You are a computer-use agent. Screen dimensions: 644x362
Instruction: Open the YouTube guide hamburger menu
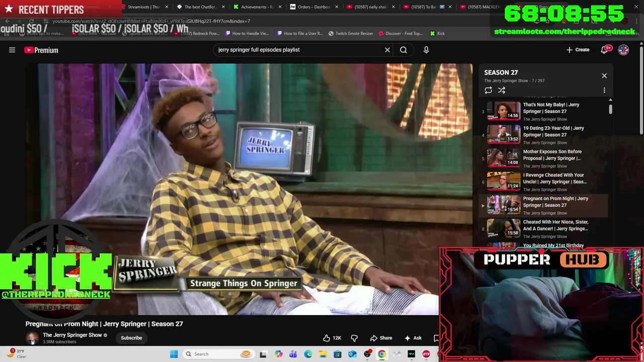pyautogui.click(x=12, y=50)
